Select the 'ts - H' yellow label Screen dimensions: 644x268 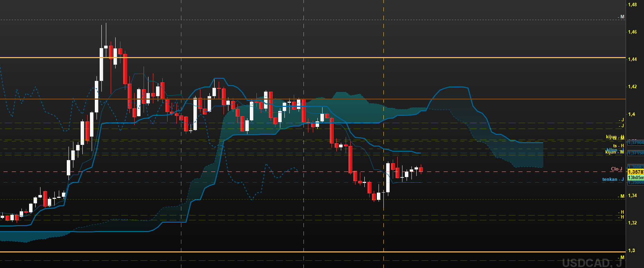tap(618, 146)
